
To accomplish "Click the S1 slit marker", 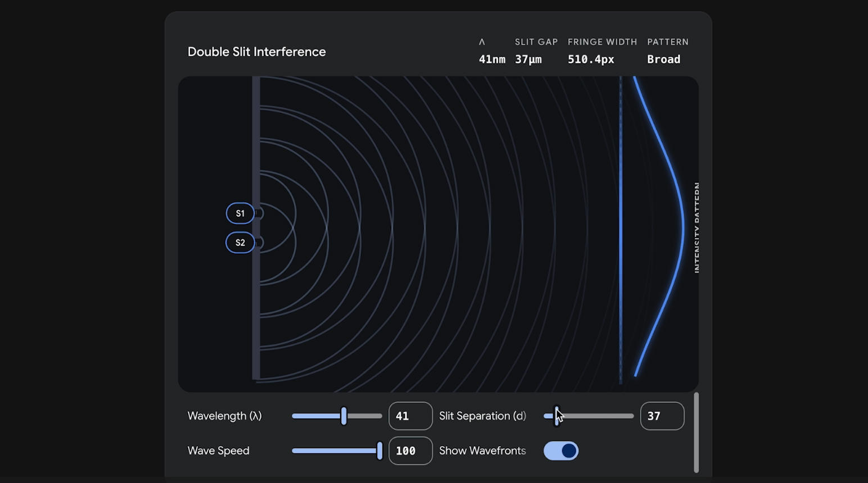I will [x=240, y=213].
